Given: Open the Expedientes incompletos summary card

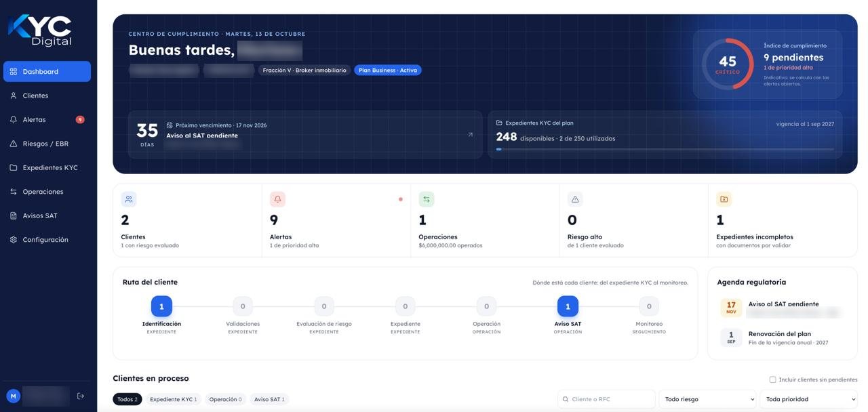Looking at the screenshot, I should 783,220.
